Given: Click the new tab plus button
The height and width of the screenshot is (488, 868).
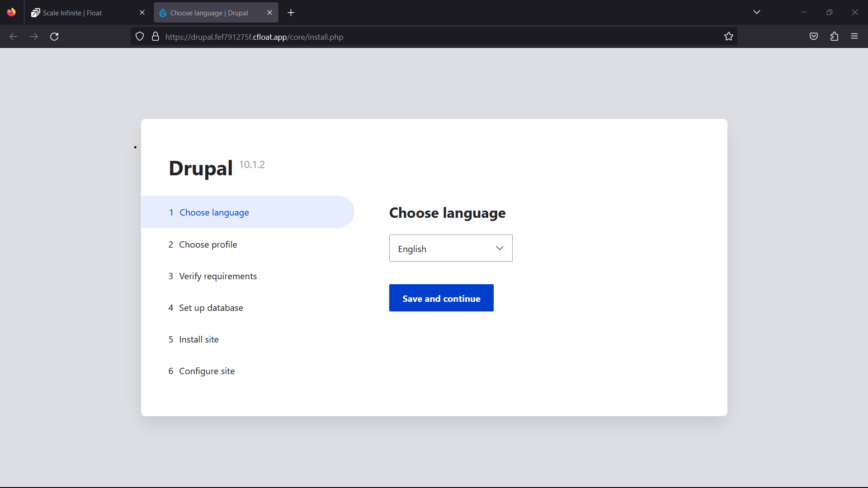Looking at the screenshot, I should 291,12.
